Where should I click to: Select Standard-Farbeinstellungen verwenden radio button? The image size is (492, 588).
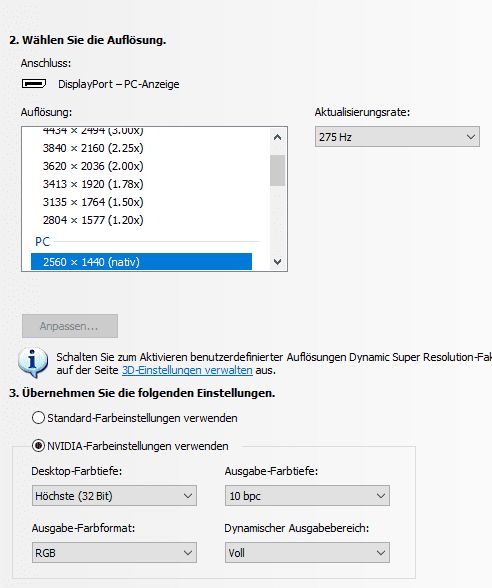pyautogui.click(x=38, y=417)
